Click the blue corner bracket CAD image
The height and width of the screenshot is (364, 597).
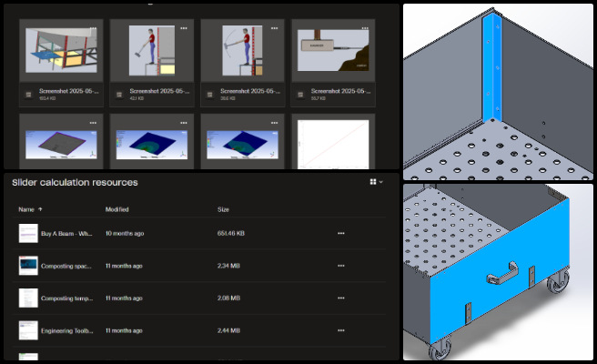click(x=498, y=92)
